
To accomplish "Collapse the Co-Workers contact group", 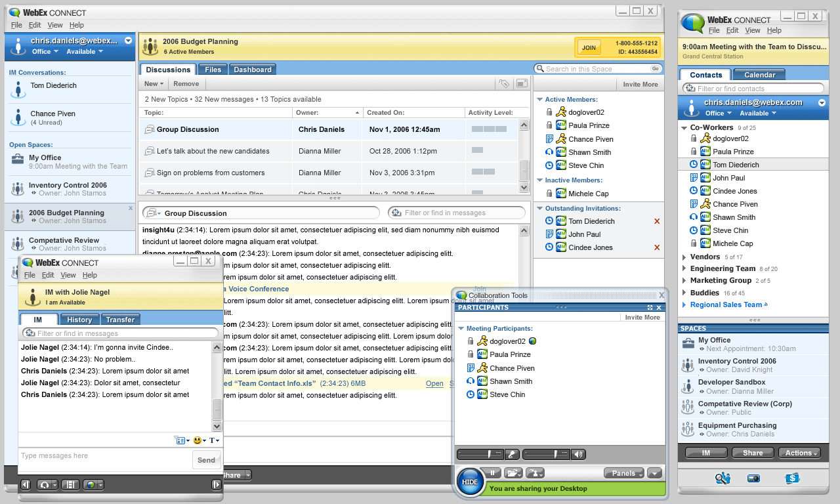I will click(684, 128).
